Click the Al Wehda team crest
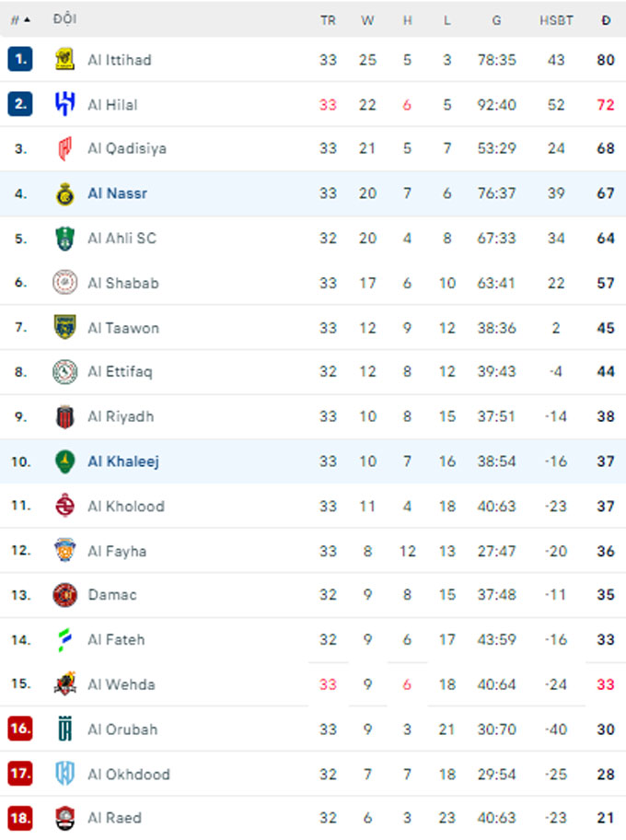626x840 pixels. pos(64,684)
